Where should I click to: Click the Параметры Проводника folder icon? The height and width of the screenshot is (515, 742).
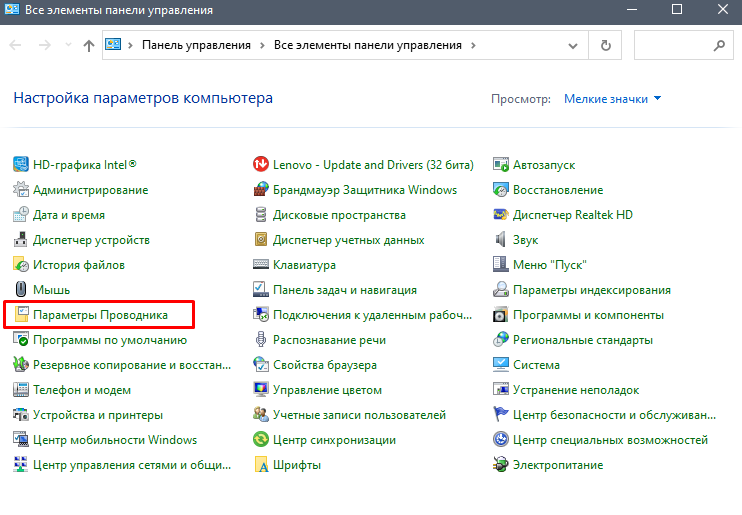21,315
